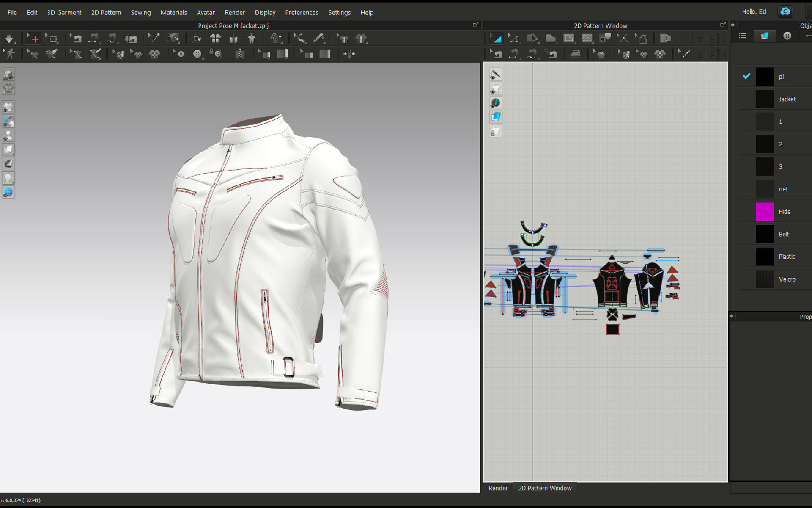Toggle the checkmark beside the pl object

tap(746, 76)
